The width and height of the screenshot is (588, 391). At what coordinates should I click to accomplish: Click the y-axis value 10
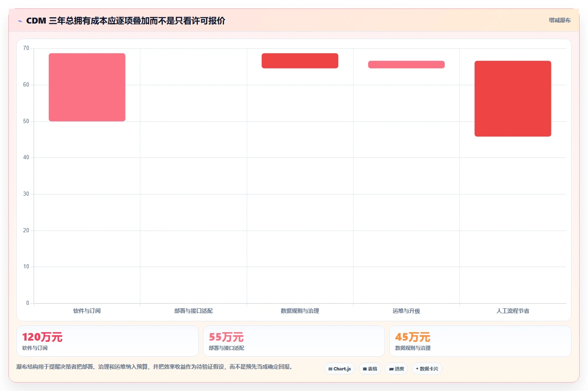(x=26, y=267)
